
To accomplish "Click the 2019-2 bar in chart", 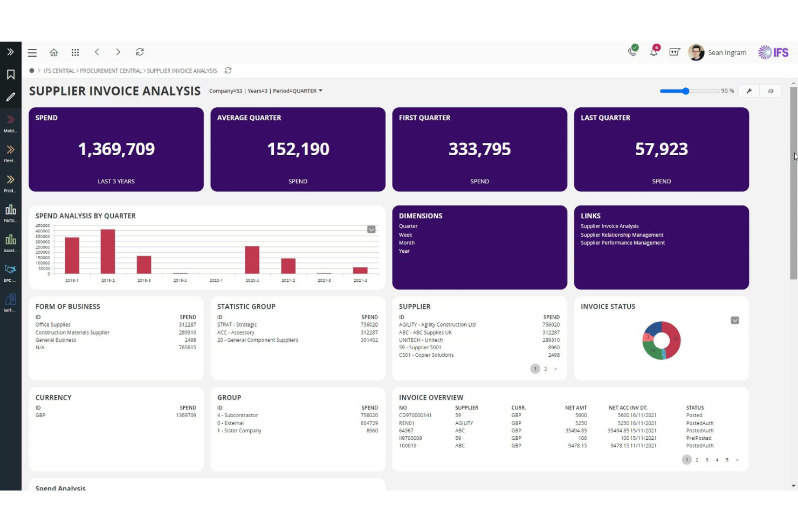I will point(108,252).
